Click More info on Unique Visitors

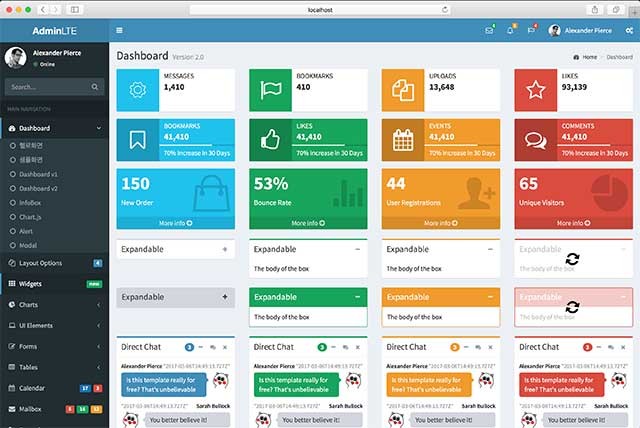coord(573,223)
